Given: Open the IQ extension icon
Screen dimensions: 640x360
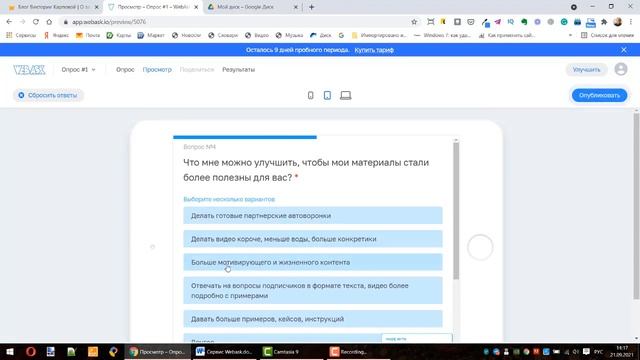Looking at the screenshot, I should pos(511,22).
